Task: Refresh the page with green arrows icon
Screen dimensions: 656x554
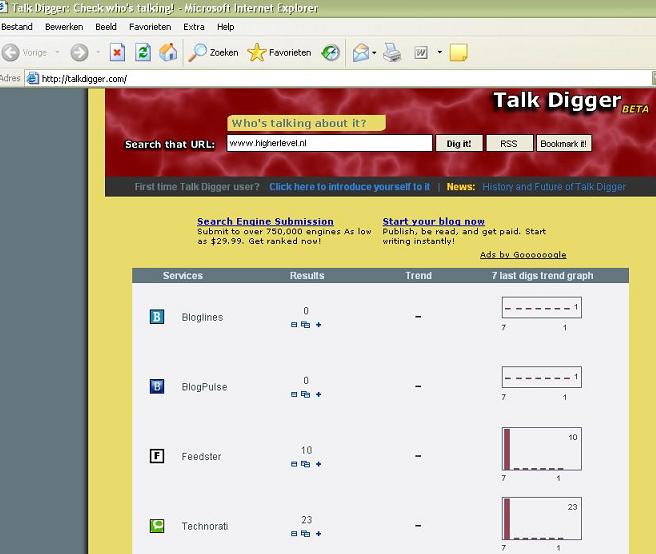Action: pos(143,53)
